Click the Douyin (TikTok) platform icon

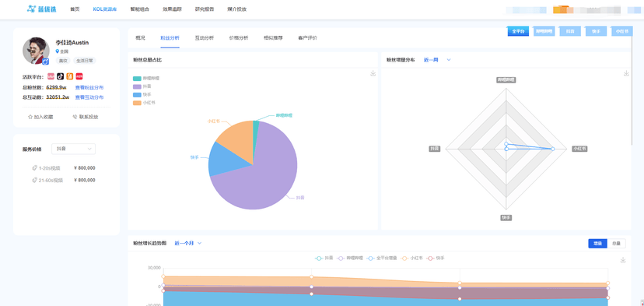[61, 76]
